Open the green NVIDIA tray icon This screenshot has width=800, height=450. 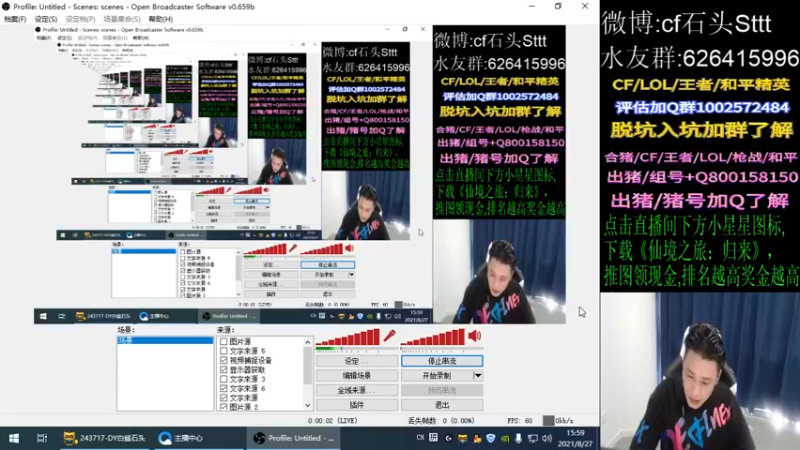tap(504, 438)
